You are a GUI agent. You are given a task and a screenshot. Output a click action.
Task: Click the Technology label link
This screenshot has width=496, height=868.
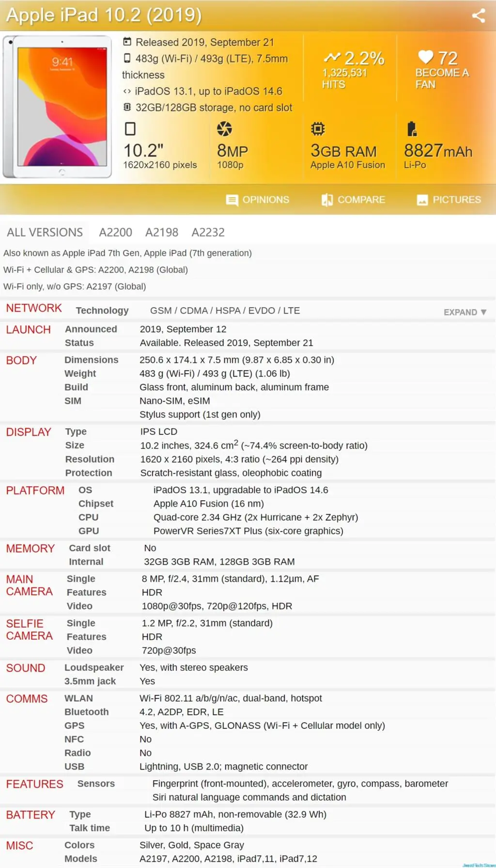coord(102,310)
